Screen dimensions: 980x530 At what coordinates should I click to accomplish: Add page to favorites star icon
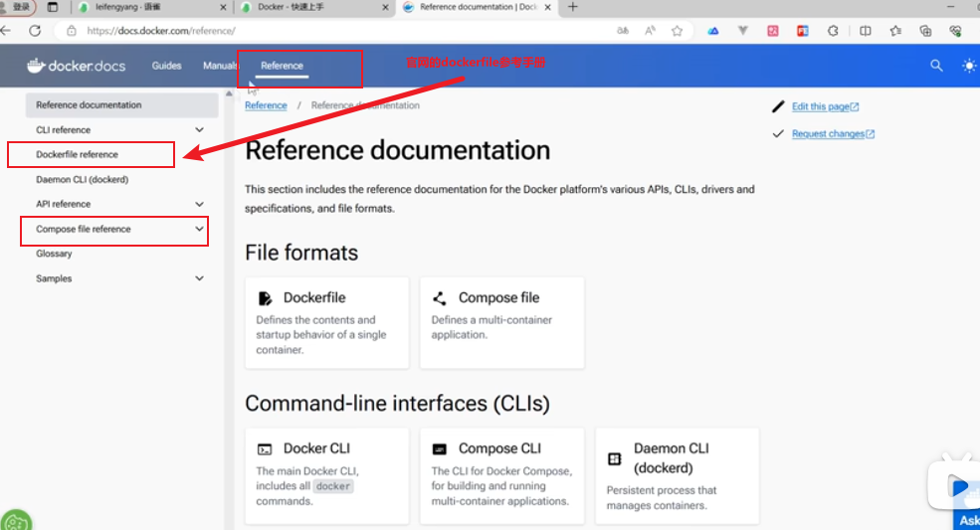click(x=677, y=31)
